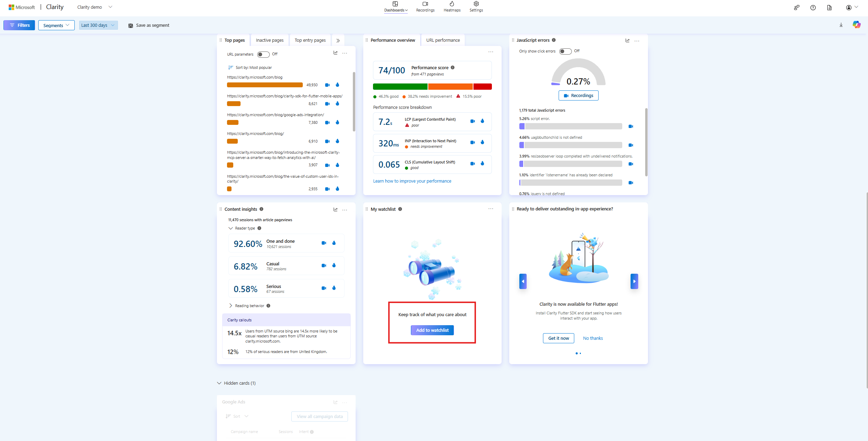Toggle URL parameters switch
Screen dimensions: 868x441
pyautogui.click(x=263, y=54)
